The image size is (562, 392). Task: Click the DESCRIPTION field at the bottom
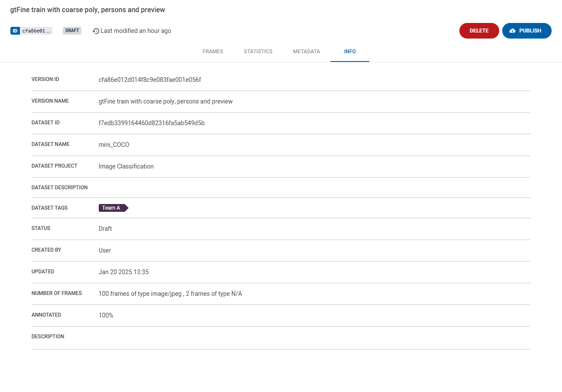tap(173, 337)
